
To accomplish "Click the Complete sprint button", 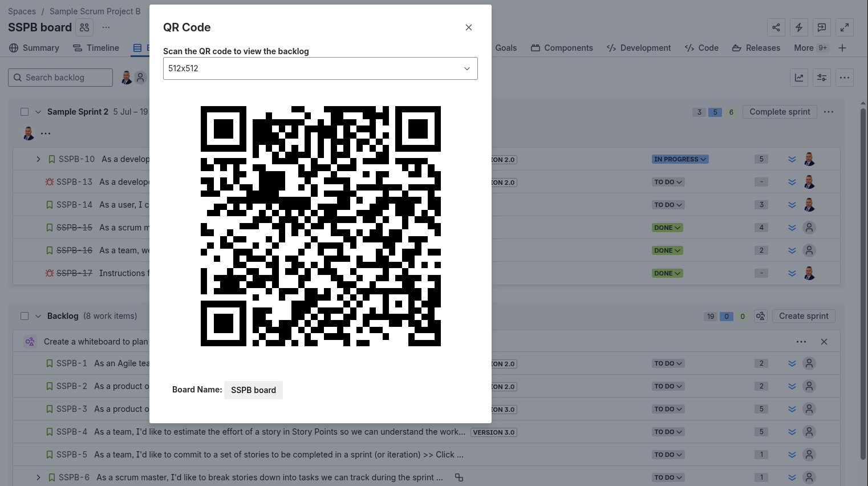I will 780,112.
